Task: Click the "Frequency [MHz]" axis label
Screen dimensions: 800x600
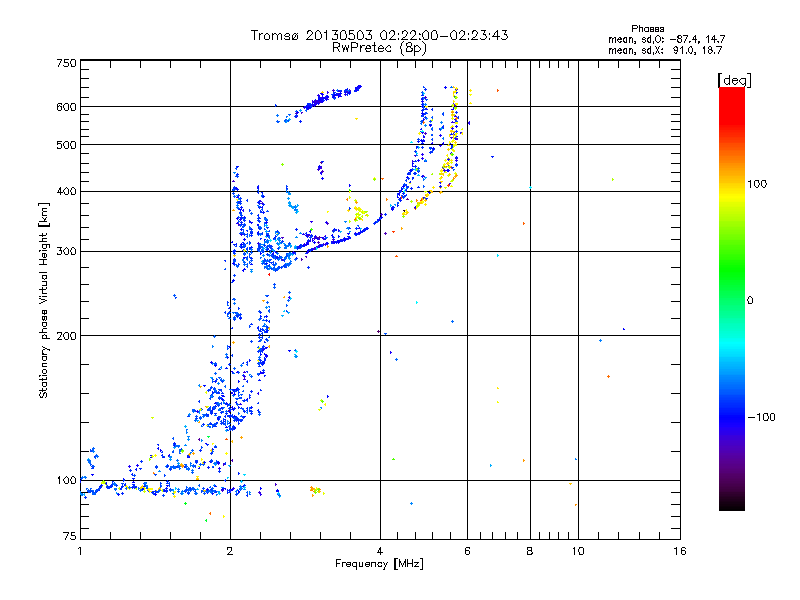Action: pos(379,564)
